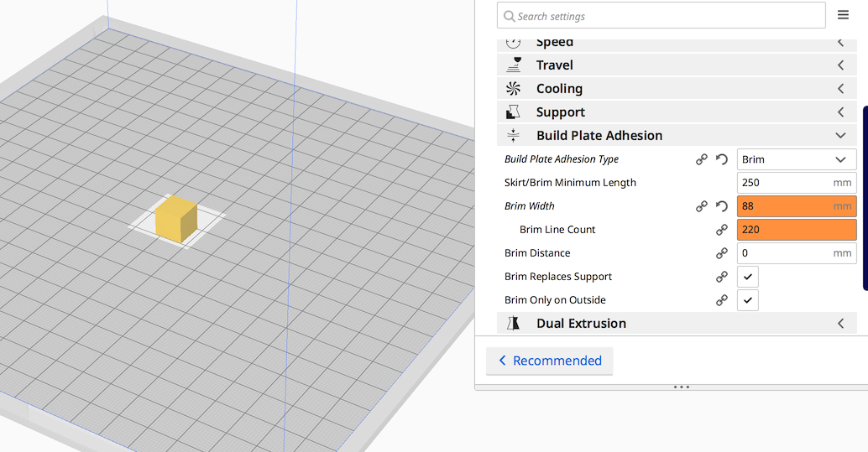Viewport: 868px width, 452px height.
Task: Click the Skirt/Brim Minimum Length label
Action: [570, 183]
